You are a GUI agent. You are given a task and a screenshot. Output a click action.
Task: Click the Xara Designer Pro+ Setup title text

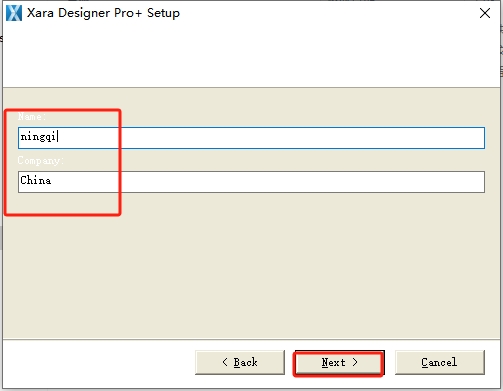[x=103, y=13]
